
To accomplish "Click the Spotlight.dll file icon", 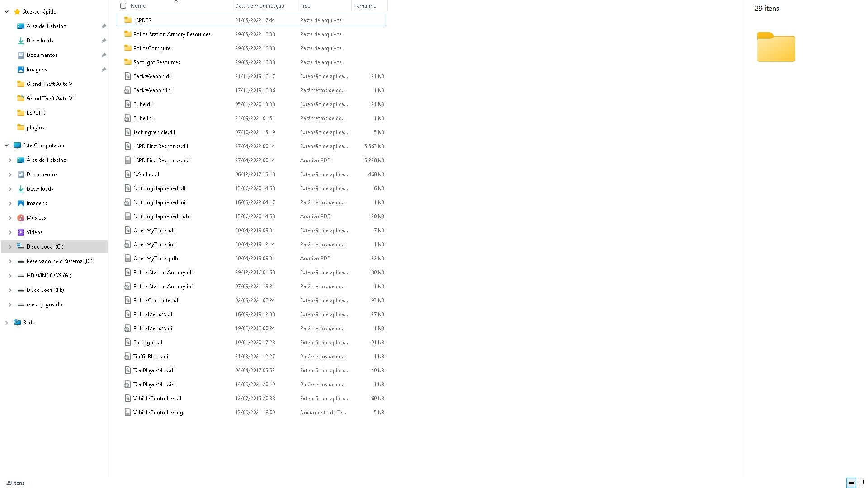I will tap(127, 343).
